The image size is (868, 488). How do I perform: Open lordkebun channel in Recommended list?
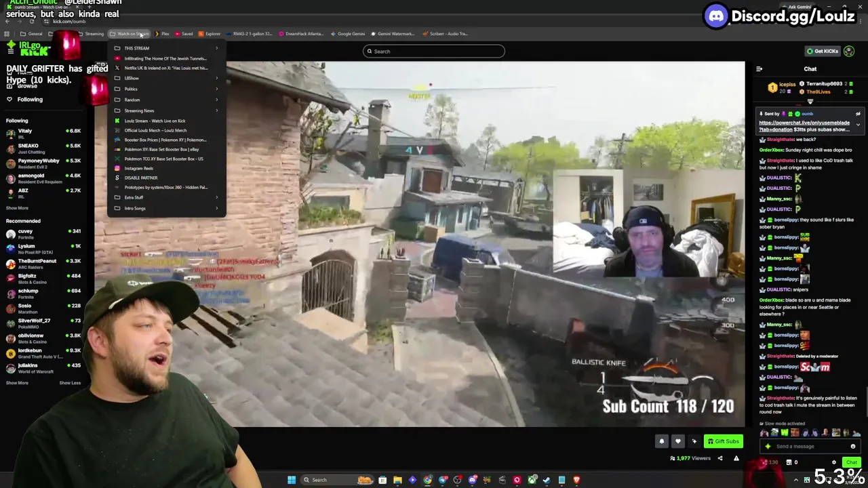pyautogui.click(x=43, y=353)
